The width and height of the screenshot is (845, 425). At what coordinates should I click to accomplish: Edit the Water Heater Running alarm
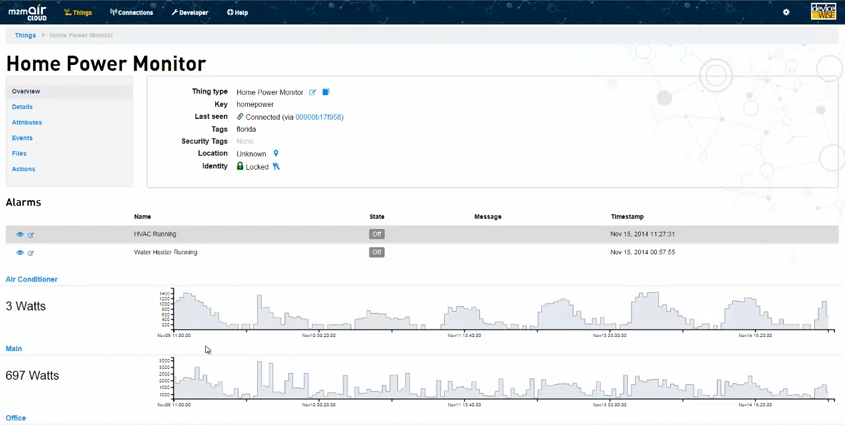(x=31, y=253)
